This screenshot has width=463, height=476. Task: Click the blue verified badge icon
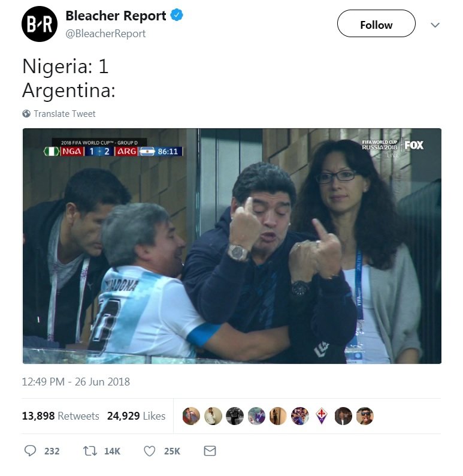pyautogui.click(x=177, y=15)
